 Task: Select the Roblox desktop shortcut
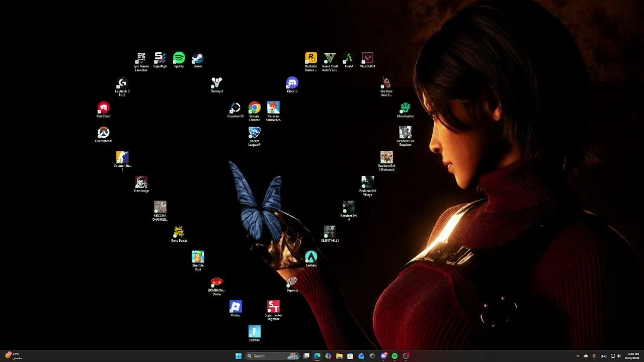click(x=235, y=309)
